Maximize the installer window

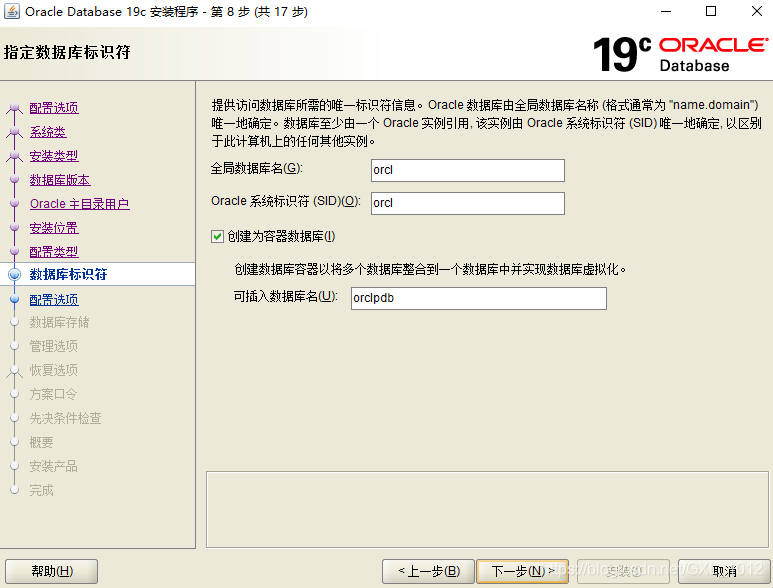pos(711,11)
